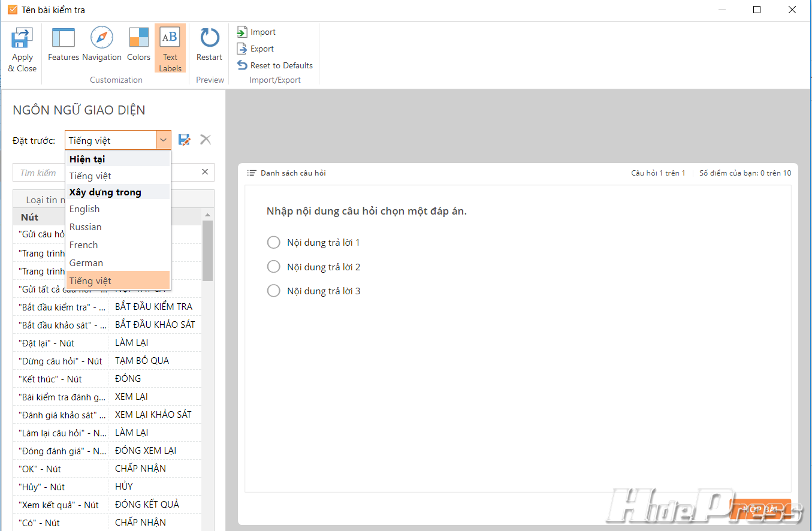The width and height of the screenshot is (812, 531).
Task: Choose German from the language list
Action: coord(86,263)
